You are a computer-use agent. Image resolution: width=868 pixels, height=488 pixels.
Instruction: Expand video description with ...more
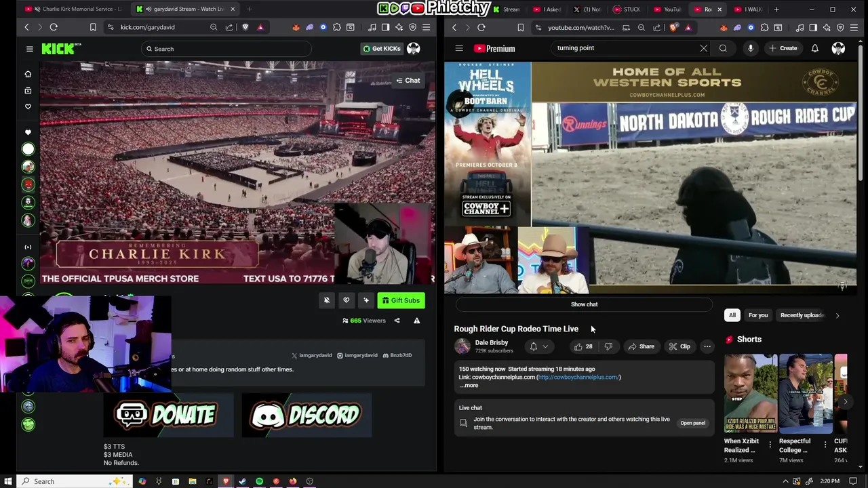coord(469,385)
